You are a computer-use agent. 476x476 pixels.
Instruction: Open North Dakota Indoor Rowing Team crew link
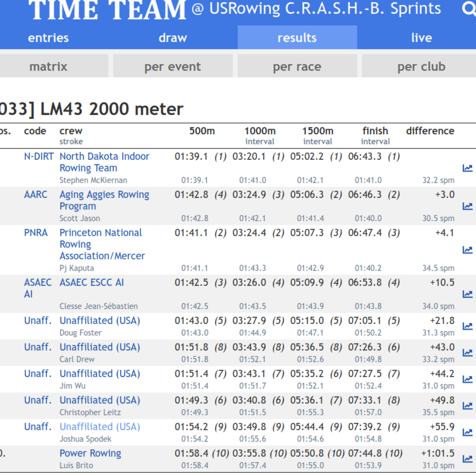pyautogui.click(x=104, y=162)
